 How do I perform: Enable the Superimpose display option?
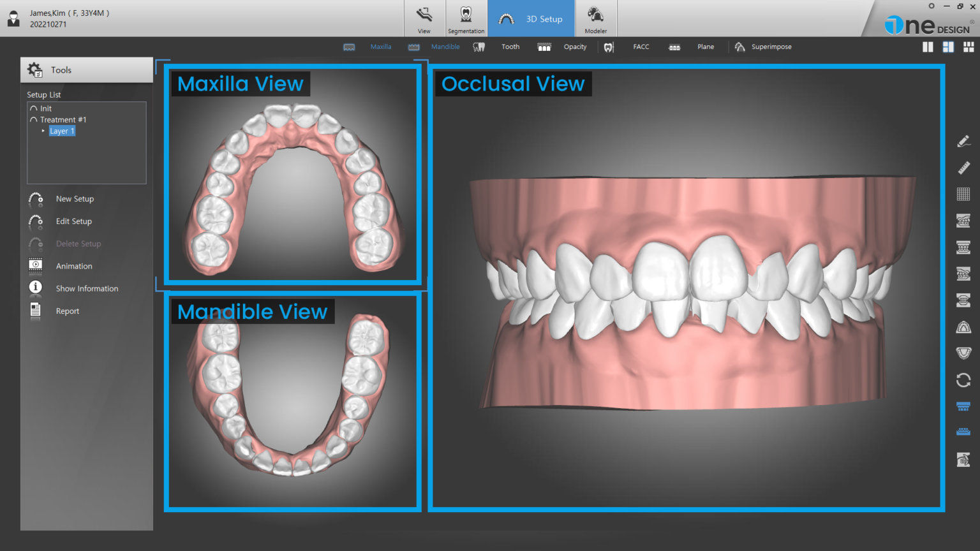(763, 47)
